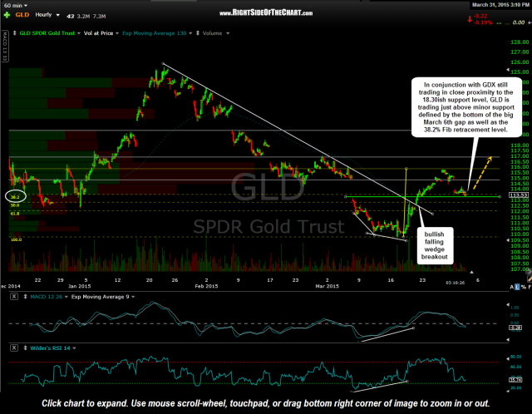This screenshot has height=414, width=532.
Task: Click the Jan 2015 date axis label
Action: [80, 286]
